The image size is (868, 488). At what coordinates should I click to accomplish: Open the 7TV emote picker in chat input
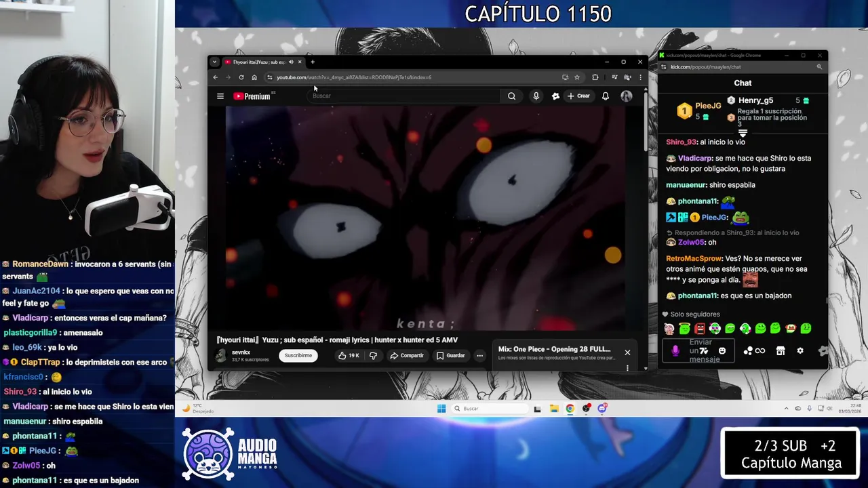pyautogui.click(x=704, y=350)
